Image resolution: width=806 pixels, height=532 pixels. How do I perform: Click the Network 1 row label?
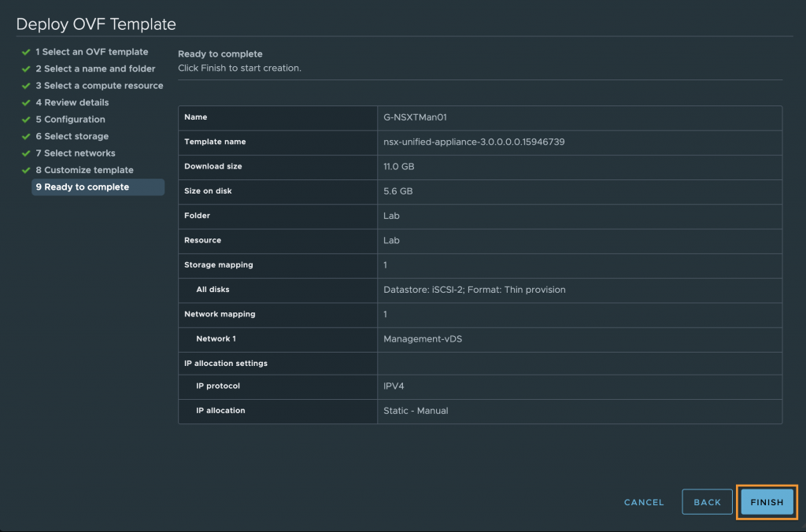(x=216, y=338)
